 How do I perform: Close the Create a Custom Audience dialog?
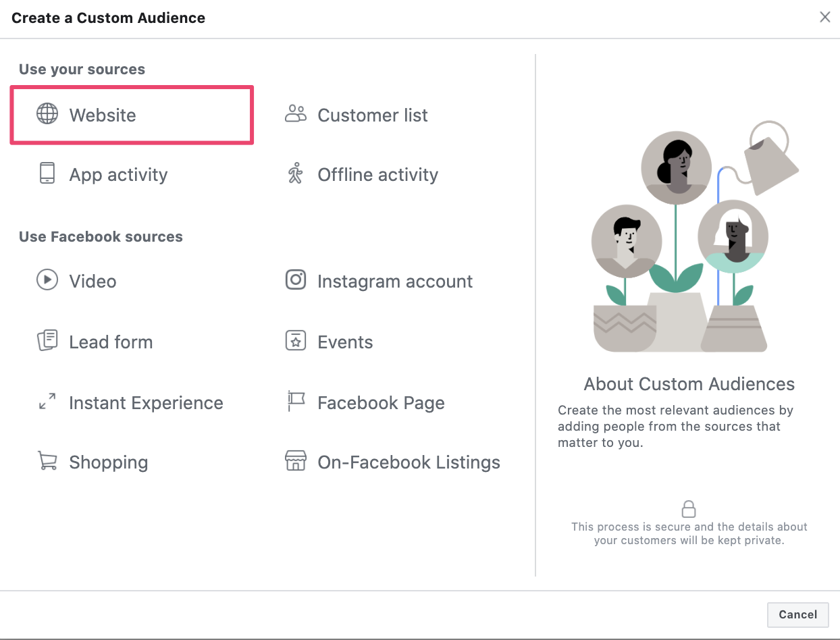click(824, 17)
